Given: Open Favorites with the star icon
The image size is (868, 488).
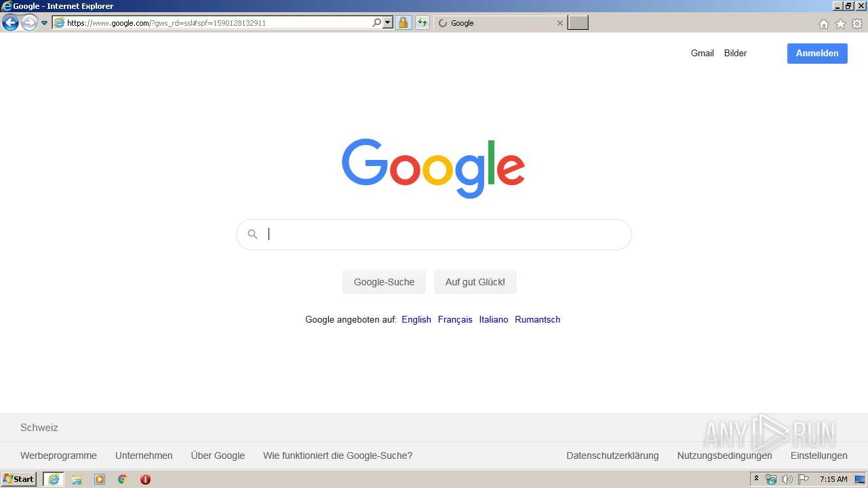Looking at the screenshot, I should (840, 24).
